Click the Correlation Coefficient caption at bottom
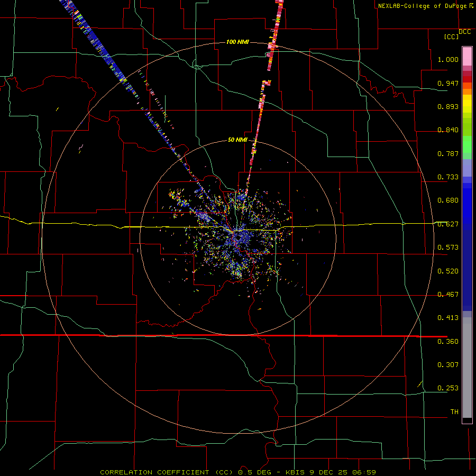The width and height of the screenshot is (476, 476). coord(238,472)
